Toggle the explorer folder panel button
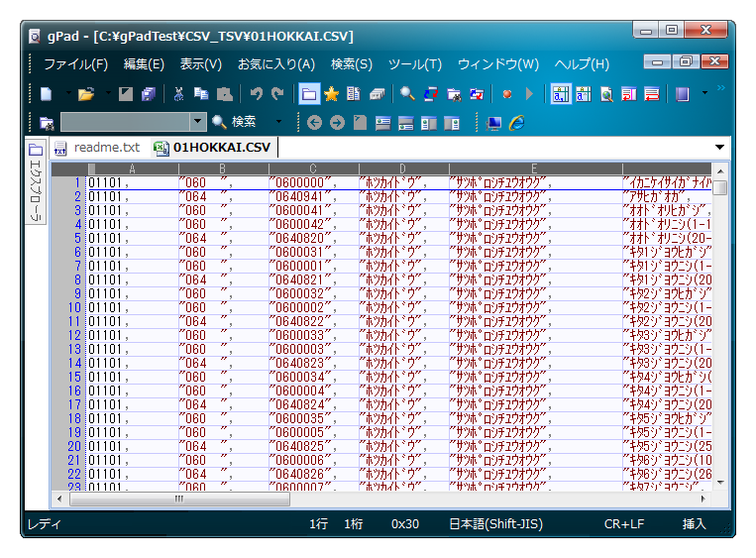The width and height of the screenshot is (756, 558). tap(309, 94)
